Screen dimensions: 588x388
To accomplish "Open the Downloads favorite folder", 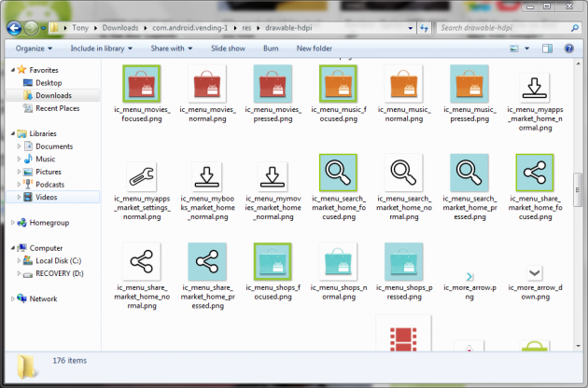I will (53, 95).
